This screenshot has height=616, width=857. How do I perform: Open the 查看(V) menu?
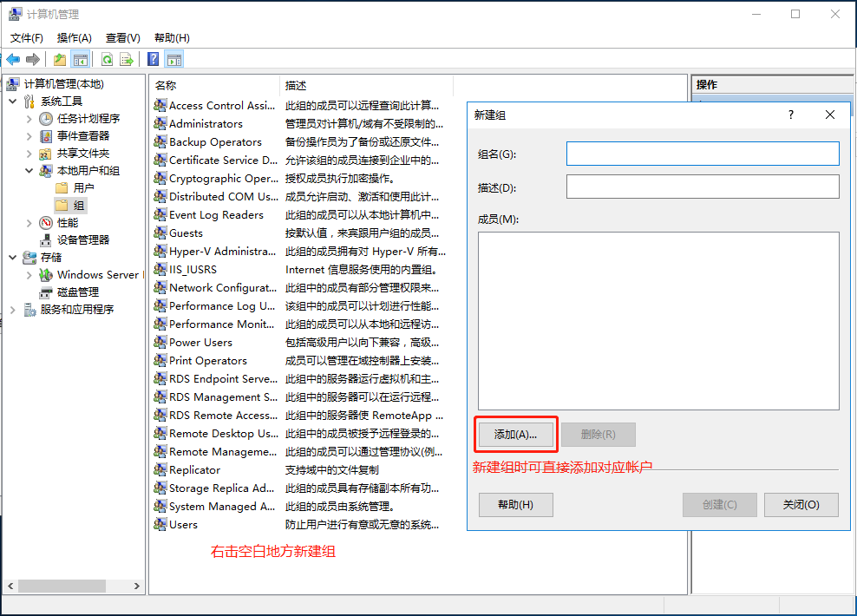(x=122, y=37)
